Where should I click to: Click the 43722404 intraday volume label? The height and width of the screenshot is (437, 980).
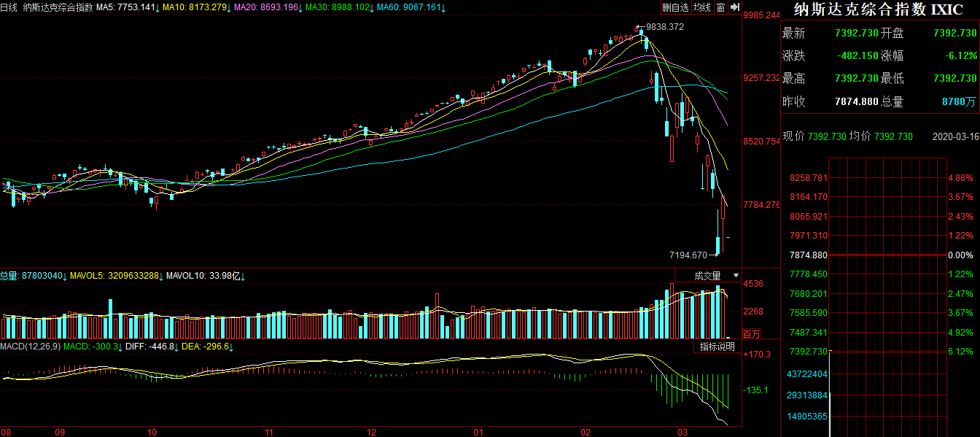point(809,374)
